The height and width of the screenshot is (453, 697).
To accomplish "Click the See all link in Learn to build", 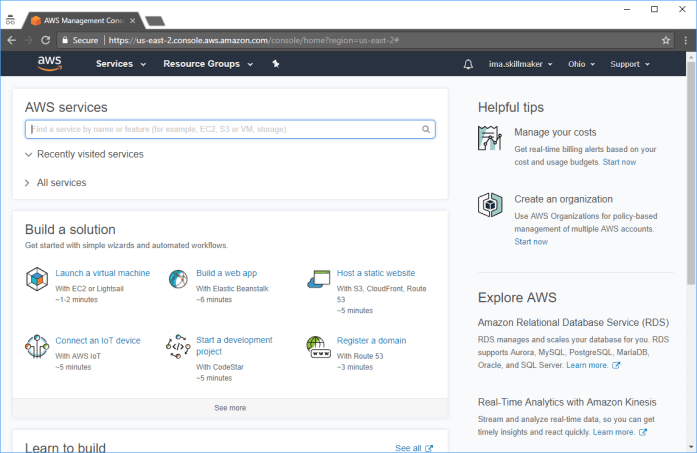I will pos(409,448).
